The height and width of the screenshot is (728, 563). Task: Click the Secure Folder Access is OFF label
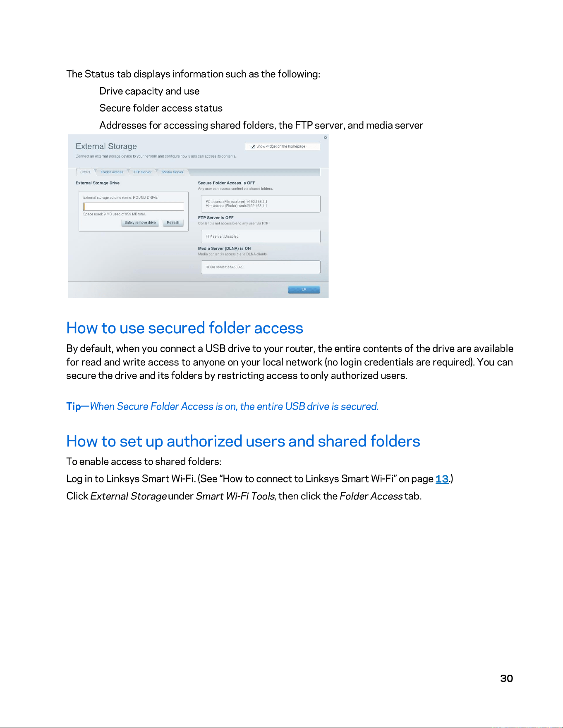tap(227, 183)
